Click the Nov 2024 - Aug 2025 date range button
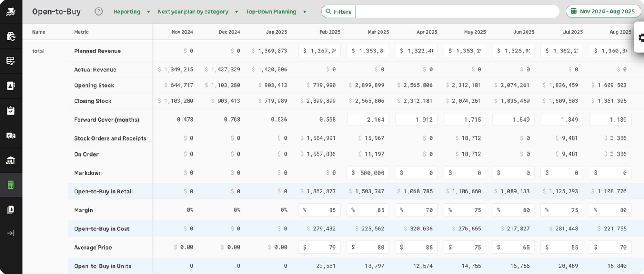This screenshot has height=274, width=644. click(x=603, y=11)
